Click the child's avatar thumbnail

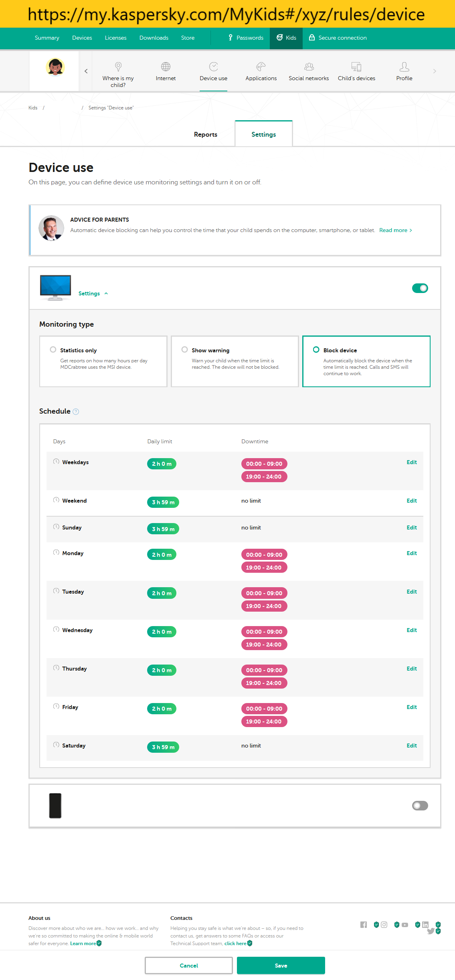point(55,67)
